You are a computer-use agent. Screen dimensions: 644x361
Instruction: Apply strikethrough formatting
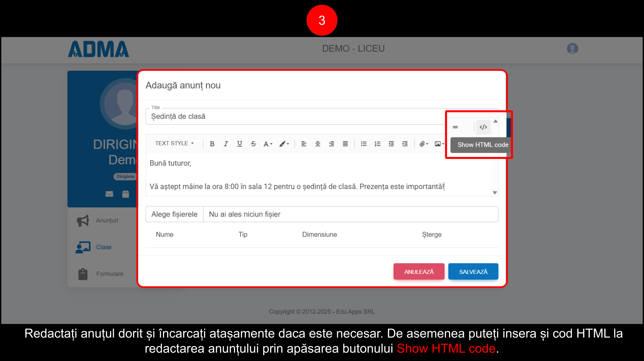tap(253, 144)
